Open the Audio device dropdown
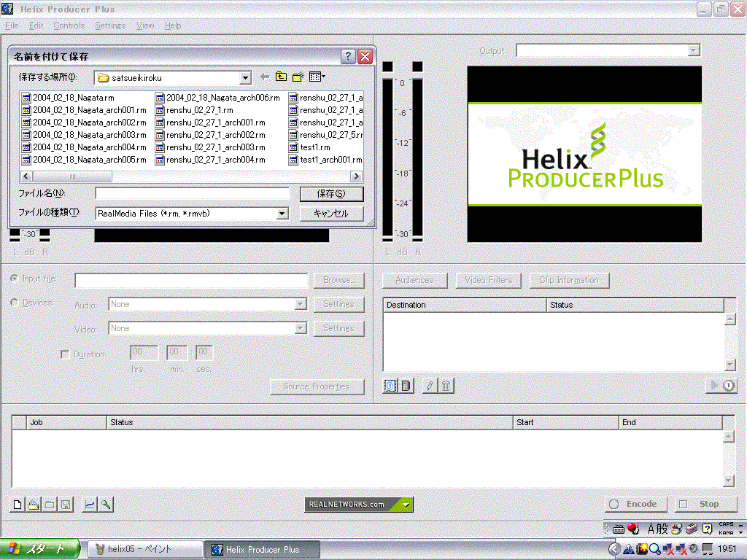This screenshot has height=560, width=747. click(x=301, y=304)
